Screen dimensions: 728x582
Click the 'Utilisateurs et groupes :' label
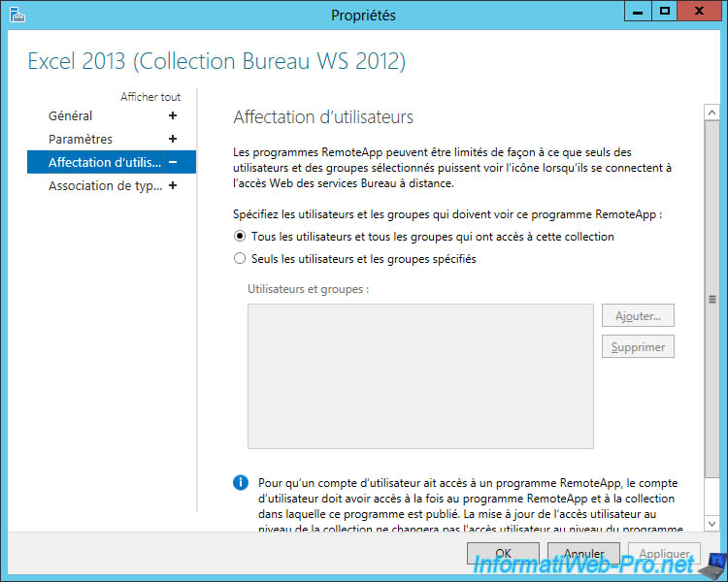pyautogui.click(x=309, y=289)
